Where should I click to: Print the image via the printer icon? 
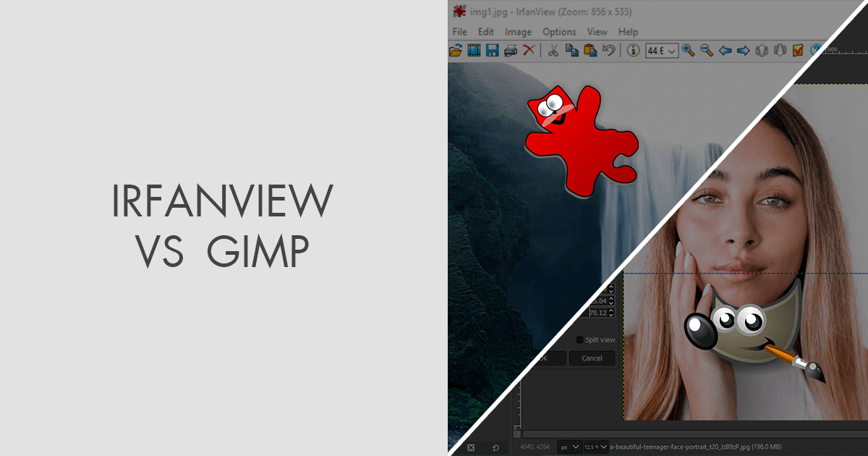510,51
